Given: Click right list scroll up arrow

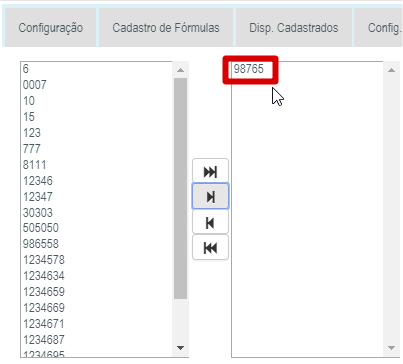Looking at the screenshot, I should click(x=391, y=70).
